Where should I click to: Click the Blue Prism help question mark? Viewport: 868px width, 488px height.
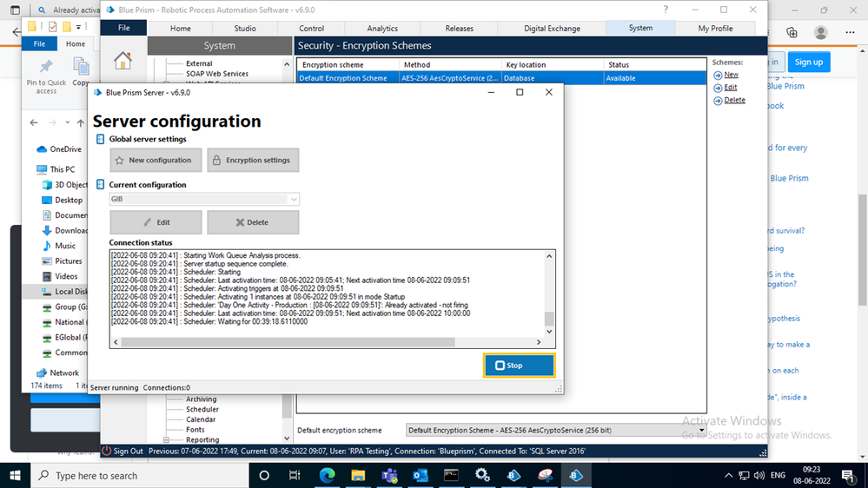pos(666,10)
